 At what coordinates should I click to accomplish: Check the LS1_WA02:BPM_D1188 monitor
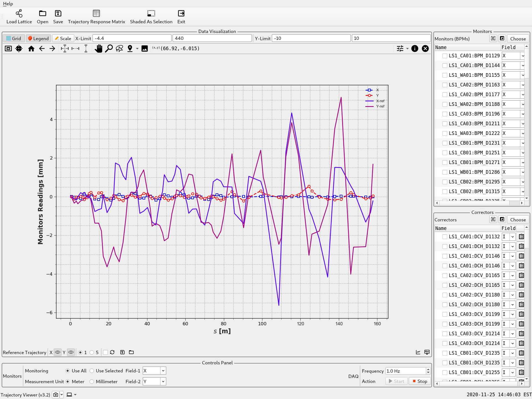click(445, 104)
